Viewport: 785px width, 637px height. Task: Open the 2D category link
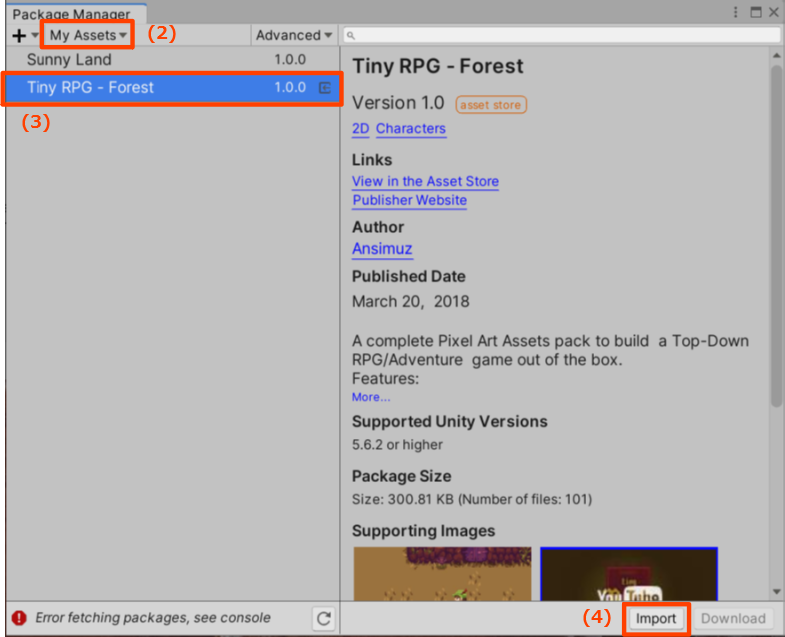pyautogui.click(x=360, y=129)
